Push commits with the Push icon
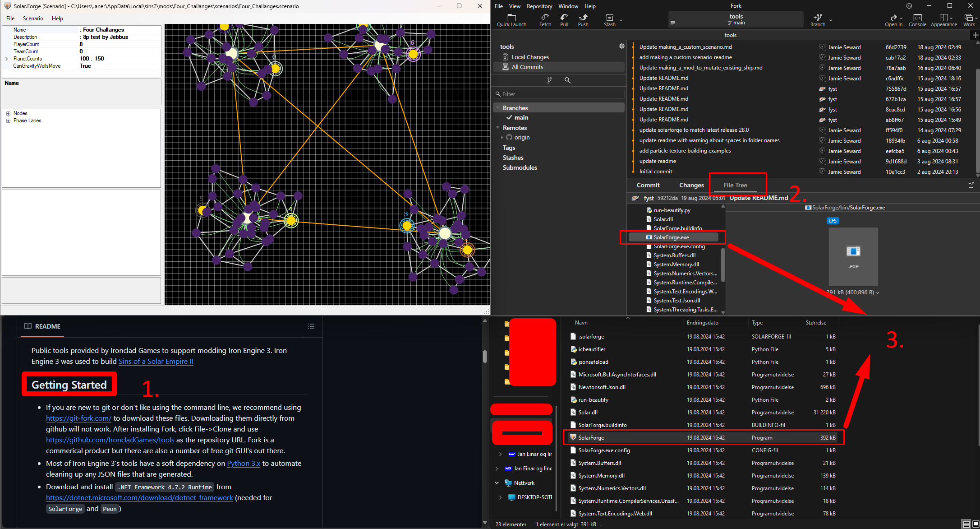 pos(583,18)
